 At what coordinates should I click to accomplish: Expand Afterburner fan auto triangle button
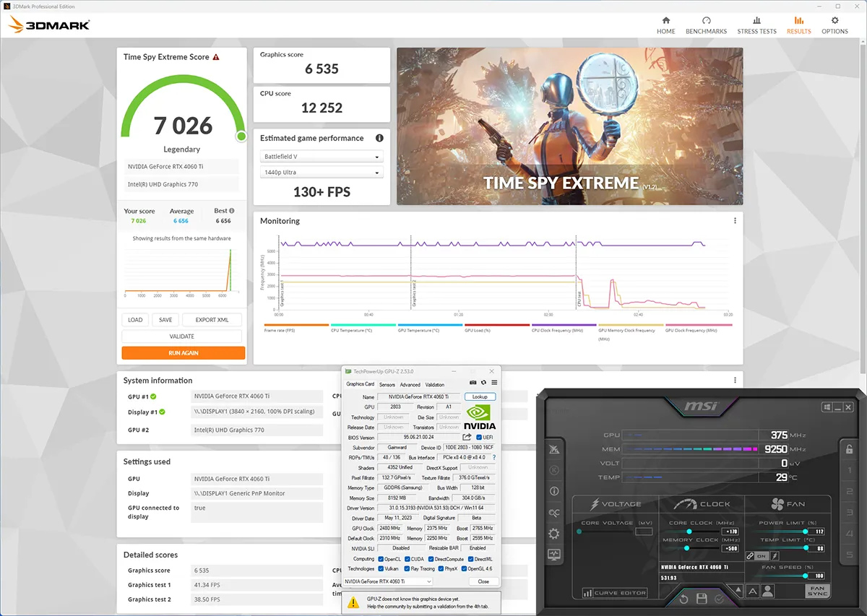(x=738, y=589)
